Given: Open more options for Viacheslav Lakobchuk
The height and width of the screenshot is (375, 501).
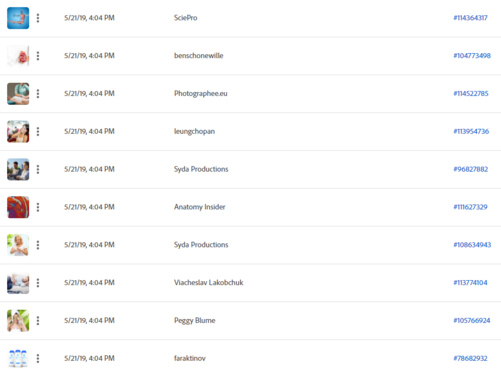Looking at the screenshot, I should pyautogui.click(x=38, y=283).
